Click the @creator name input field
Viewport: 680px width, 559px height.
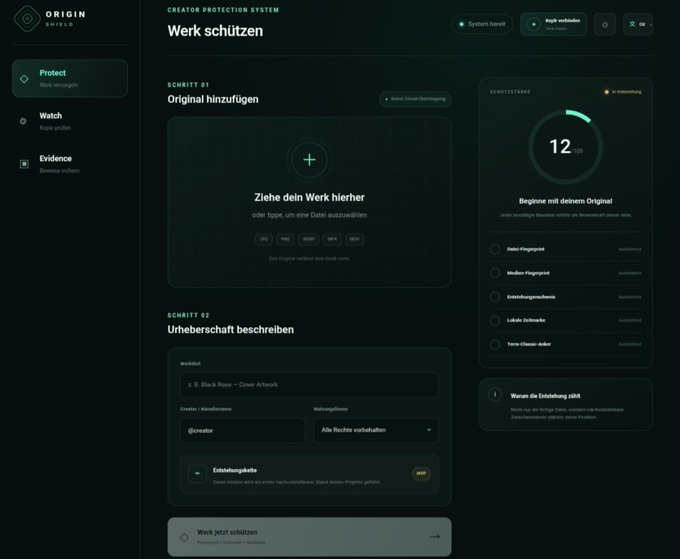point(242,431)
